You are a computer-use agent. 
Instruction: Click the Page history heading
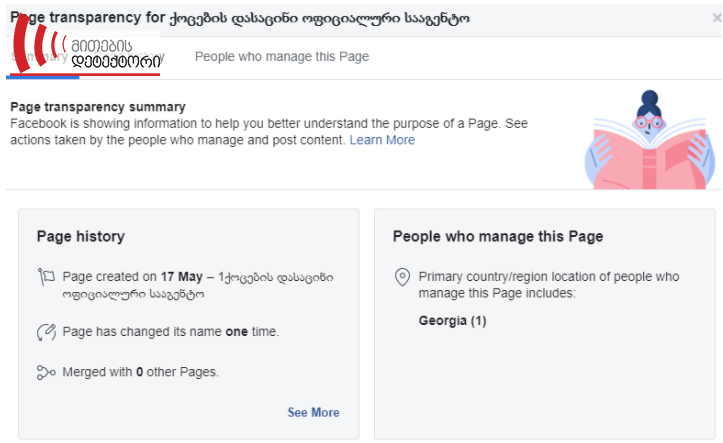pyautogui.click(x=81, y=236)
